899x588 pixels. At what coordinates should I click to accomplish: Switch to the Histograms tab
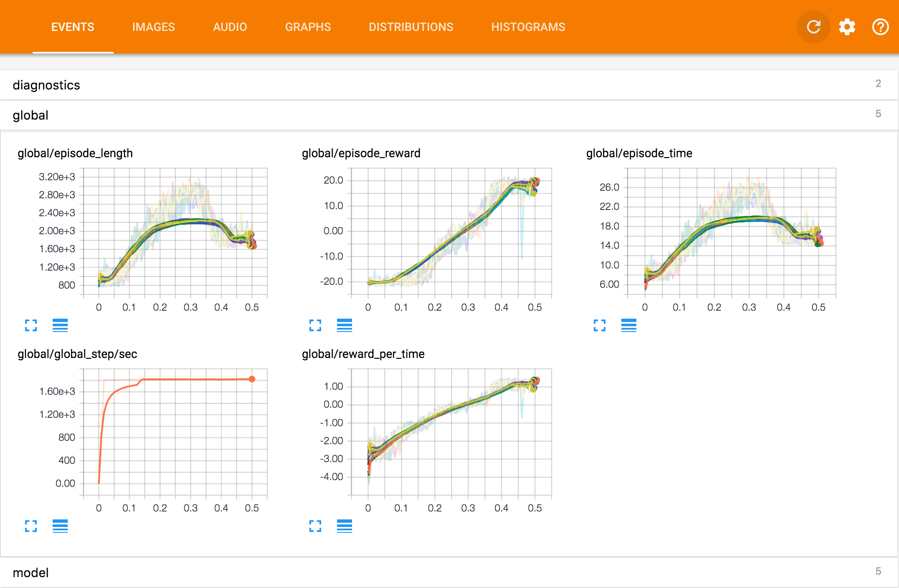coord(528,27)
